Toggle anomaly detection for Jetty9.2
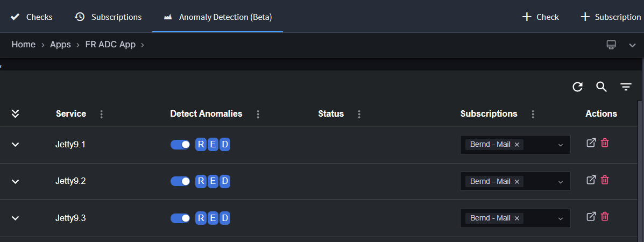The width and height of the screenshot is (644, 242). click(180, 181)
